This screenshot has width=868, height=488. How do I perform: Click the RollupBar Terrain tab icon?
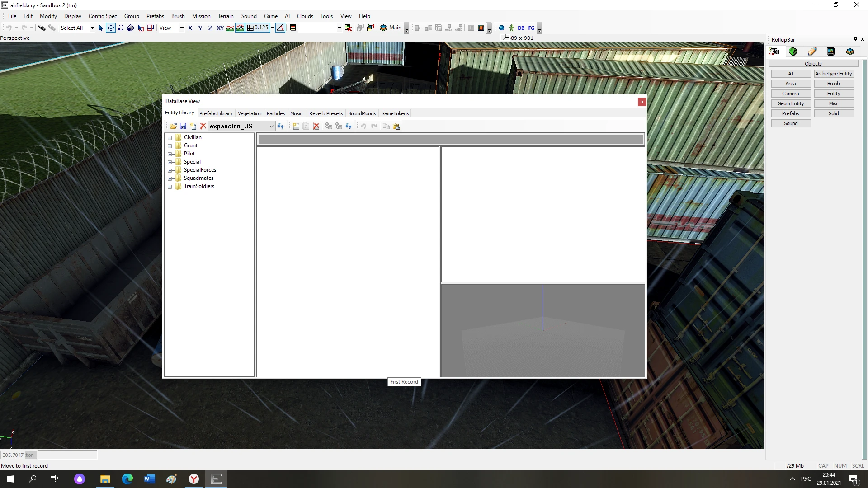point(793,52)
